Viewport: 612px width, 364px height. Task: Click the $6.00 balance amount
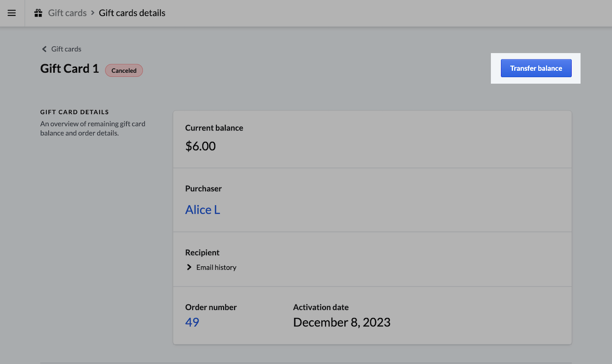(x=200, y=146)
